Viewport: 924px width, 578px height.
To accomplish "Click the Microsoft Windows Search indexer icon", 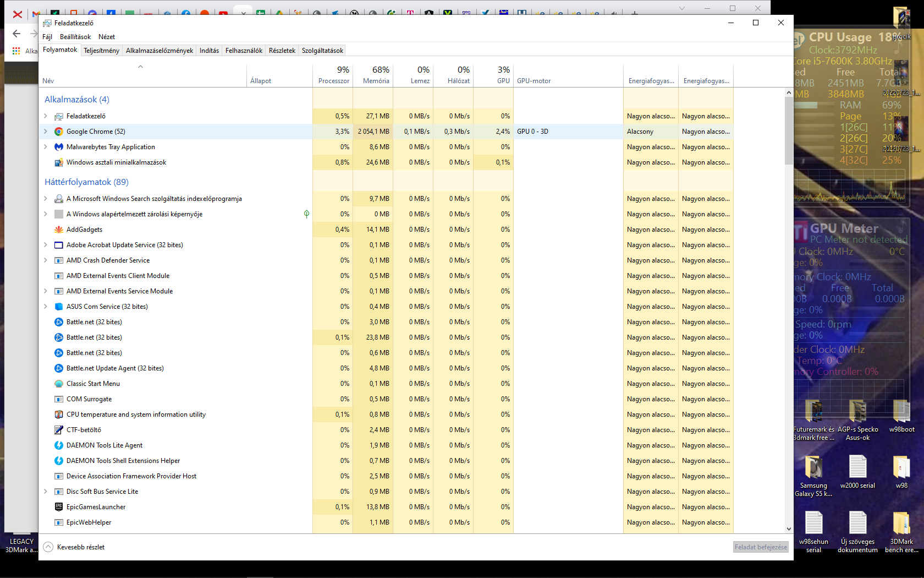I will click(59, 199).
